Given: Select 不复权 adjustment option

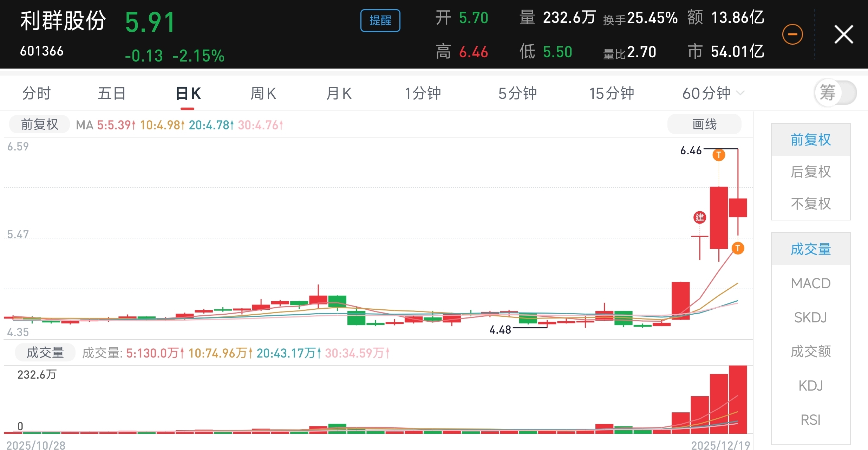Looking at the screenshot, I should click(810, 204).
